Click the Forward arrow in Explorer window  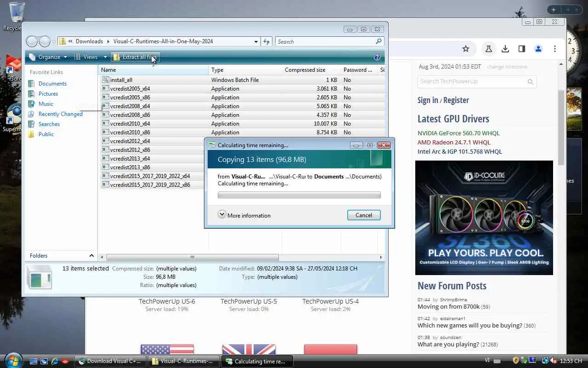[45, 41]
